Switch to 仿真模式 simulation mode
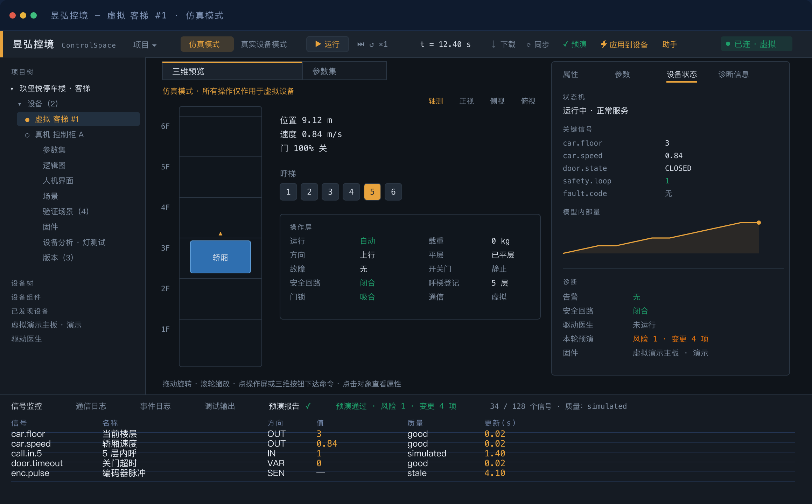 (x=207, y=44)
